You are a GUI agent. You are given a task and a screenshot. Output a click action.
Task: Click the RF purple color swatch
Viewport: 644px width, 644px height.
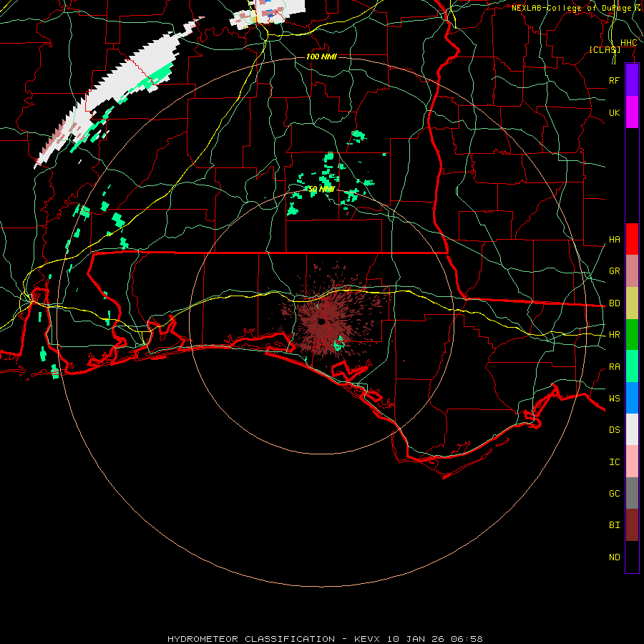[632, 80]
